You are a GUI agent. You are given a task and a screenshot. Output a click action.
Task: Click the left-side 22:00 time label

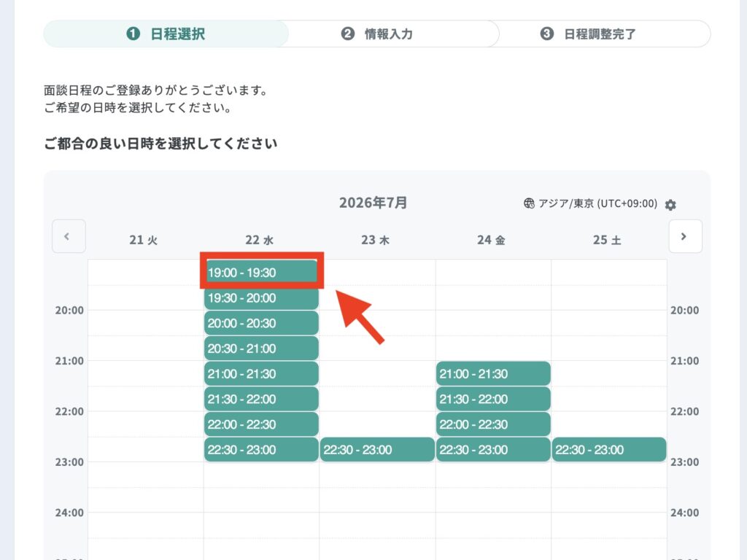coord(69,411)
